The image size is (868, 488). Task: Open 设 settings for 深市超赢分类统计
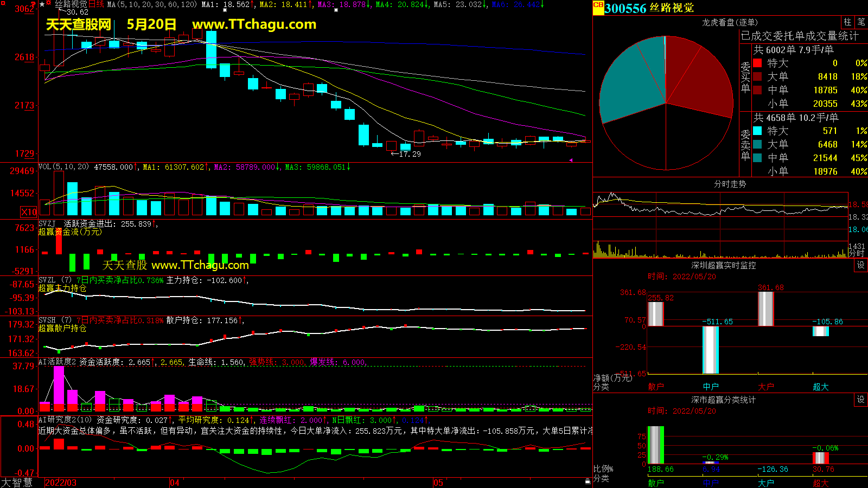coord(861,400)
